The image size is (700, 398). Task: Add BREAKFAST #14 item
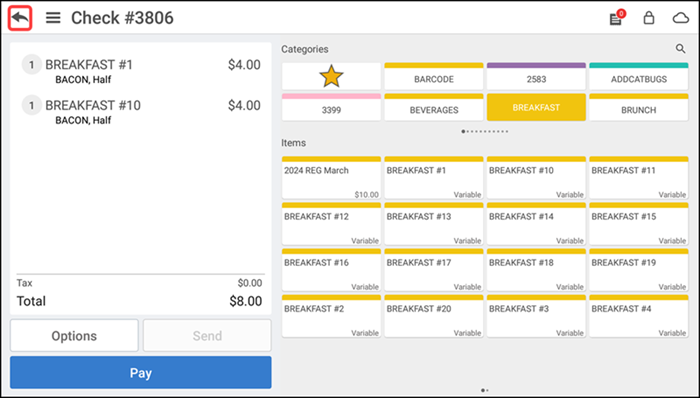536,224
